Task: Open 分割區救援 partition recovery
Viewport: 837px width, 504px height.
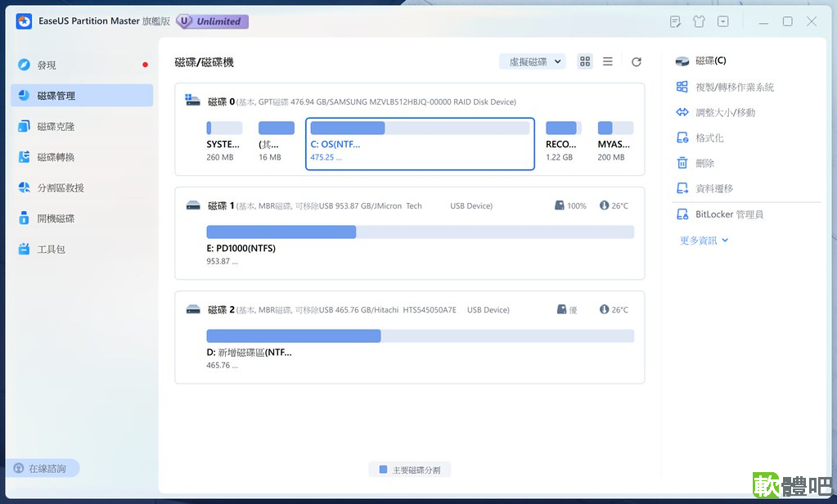Action: pyautogui.click(x=82, y=188)
